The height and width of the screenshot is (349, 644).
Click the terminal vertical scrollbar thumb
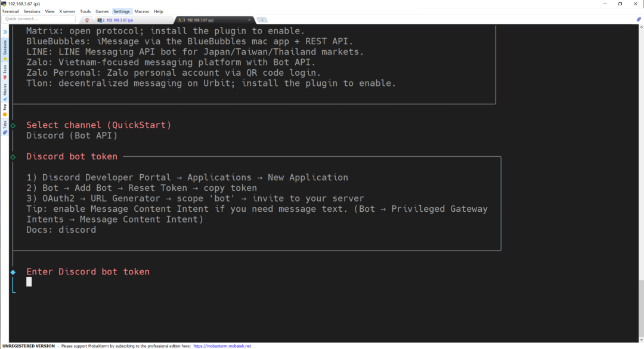[x=641, y=308]
